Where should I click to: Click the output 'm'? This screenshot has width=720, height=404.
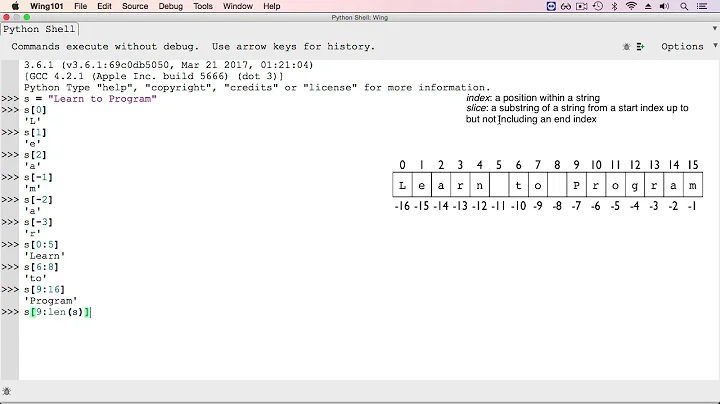pos(33,189)
